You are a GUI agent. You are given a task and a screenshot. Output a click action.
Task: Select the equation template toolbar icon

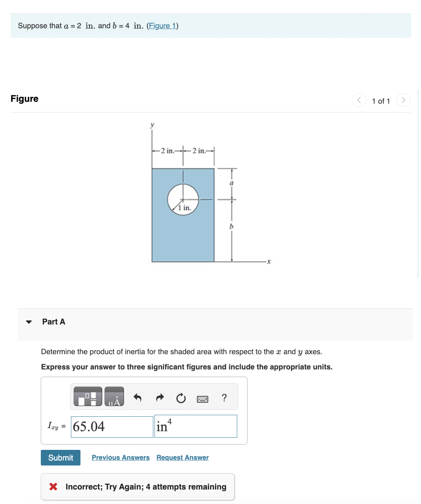(87, 396)
